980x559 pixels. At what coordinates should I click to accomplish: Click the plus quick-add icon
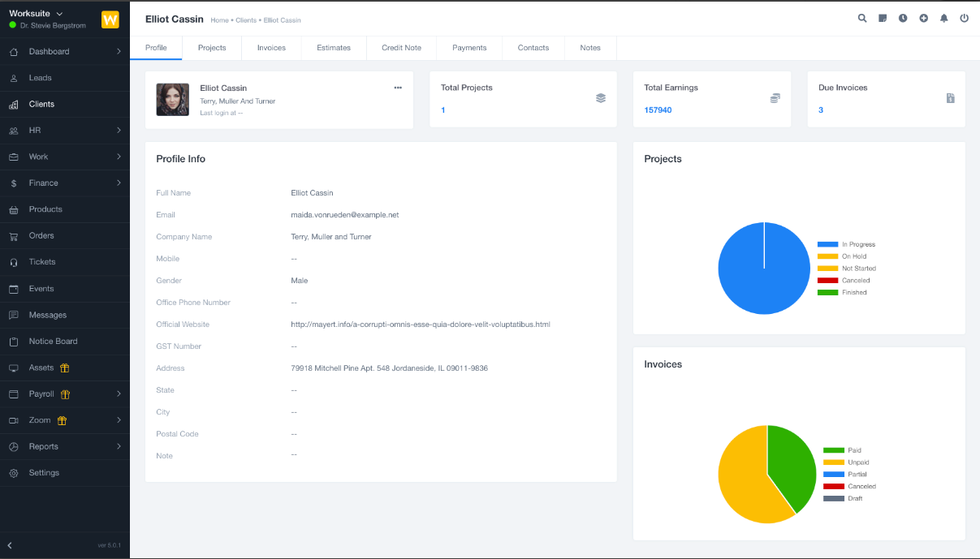click(923, 18)
